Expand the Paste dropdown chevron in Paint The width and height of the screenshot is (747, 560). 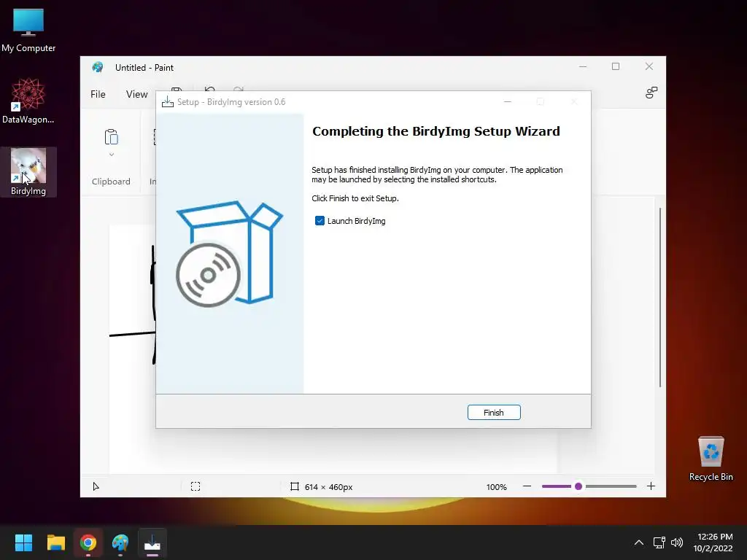point(111,155)
